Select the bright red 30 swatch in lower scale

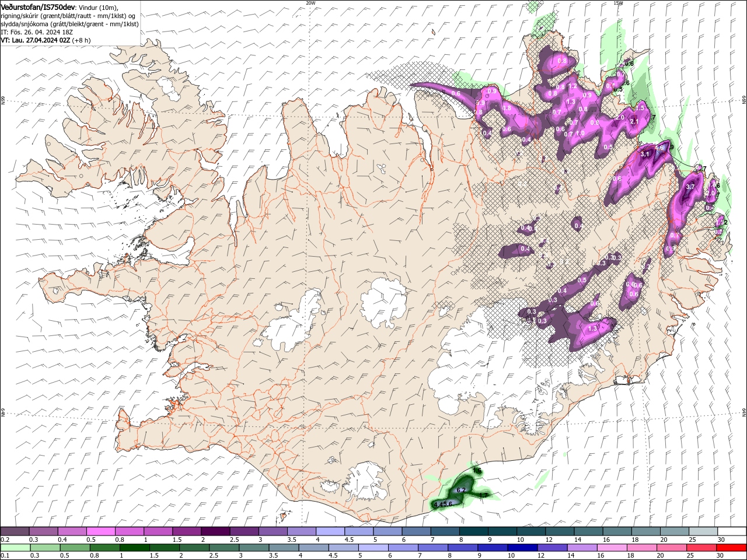[x=731, y=548]
